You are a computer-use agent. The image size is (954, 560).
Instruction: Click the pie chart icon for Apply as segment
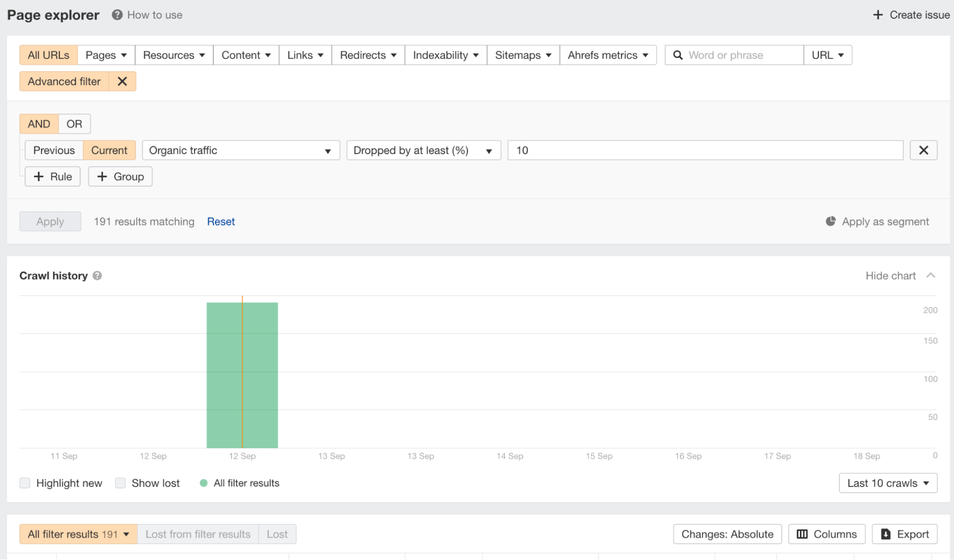831,221
